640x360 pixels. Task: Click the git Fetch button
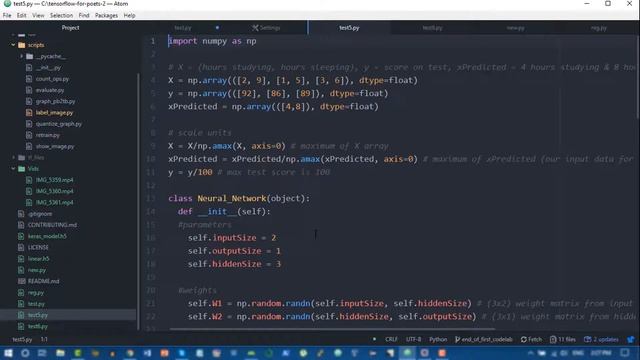tap(531, 339)
